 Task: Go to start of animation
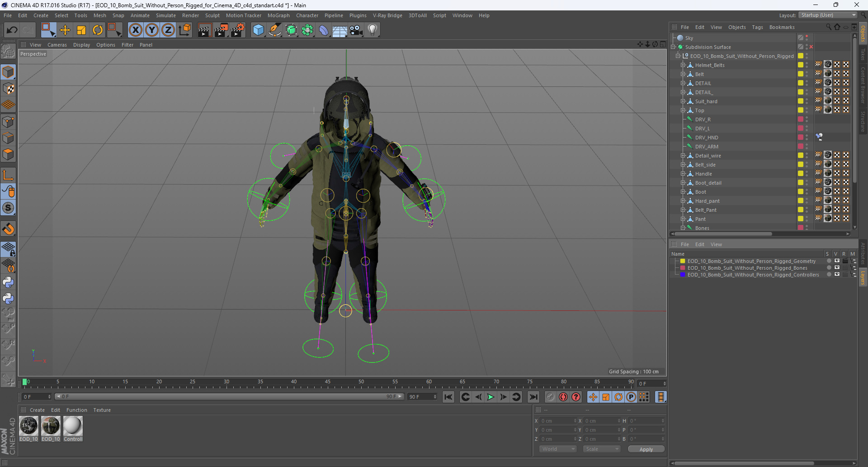point(448,397)
